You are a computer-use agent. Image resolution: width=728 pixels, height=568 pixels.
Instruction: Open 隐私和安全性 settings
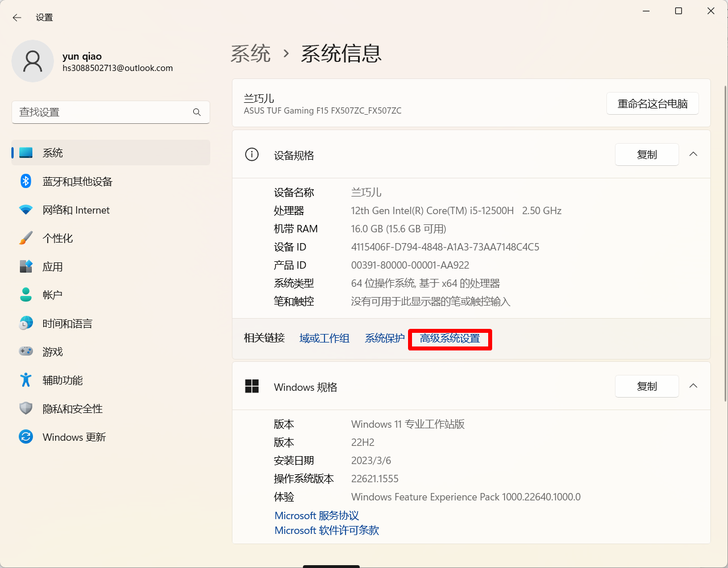coord(111,408)
